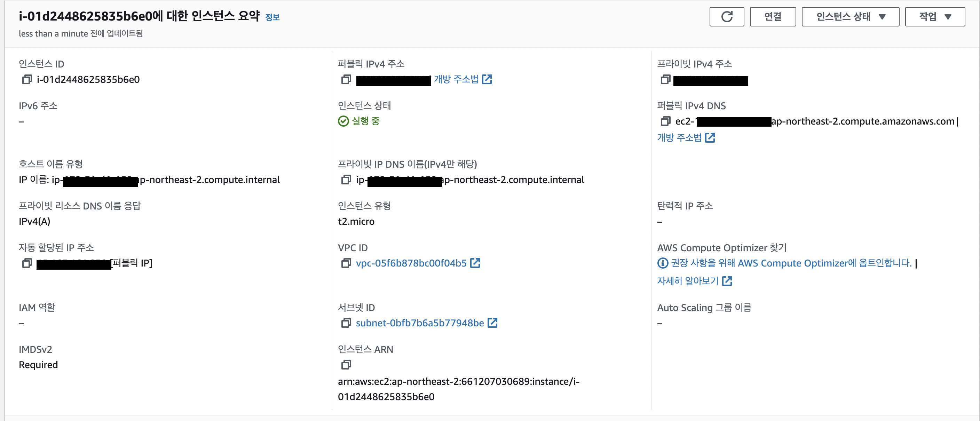Copy the public IPv4 DNS name
The image size is (980, 421).
tap(665, 121)
